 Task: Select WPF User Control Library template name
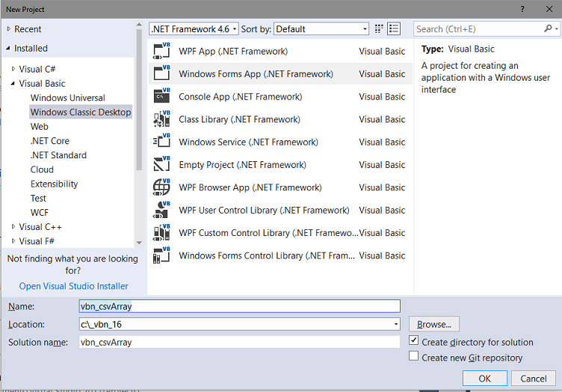coord(264,210)
